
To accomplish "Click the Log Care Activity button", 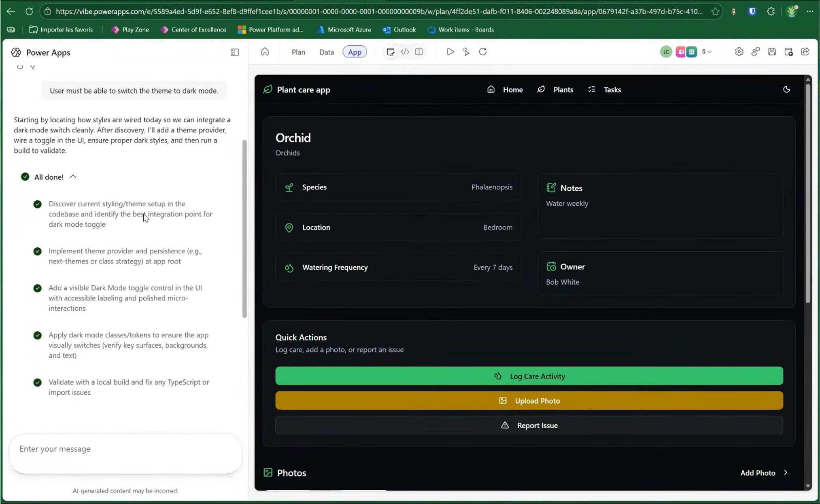I will [529, 376].
